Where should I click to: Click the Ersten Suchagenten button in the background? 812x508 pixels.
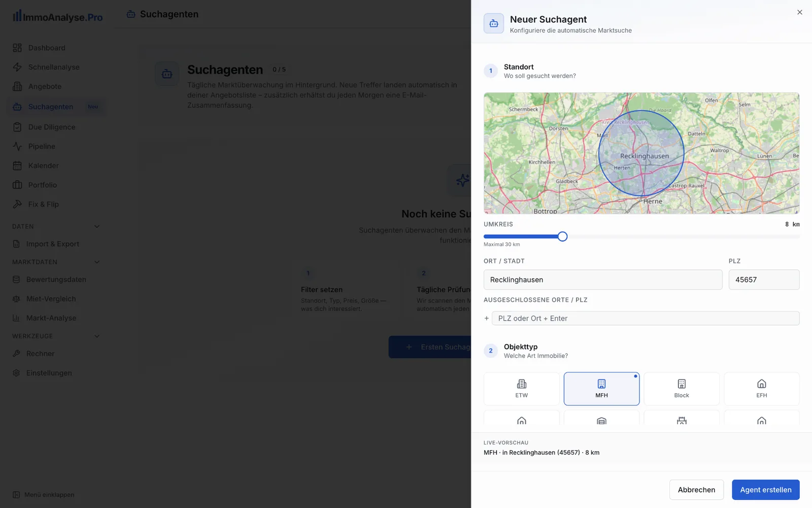coord(430,347)
